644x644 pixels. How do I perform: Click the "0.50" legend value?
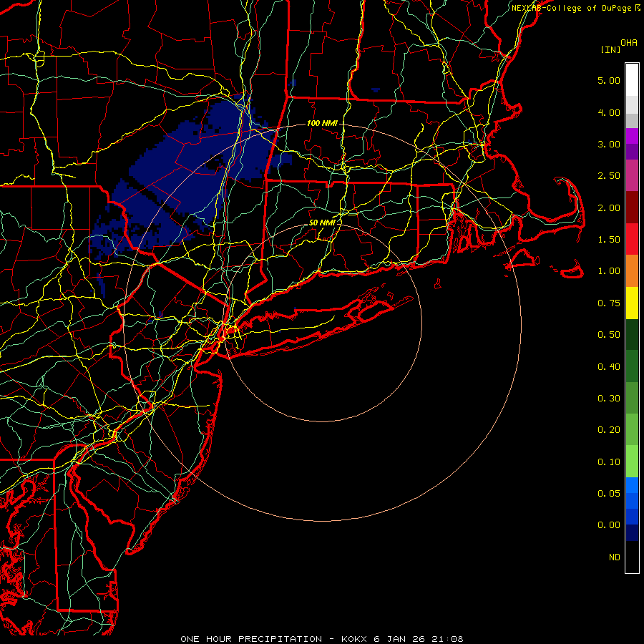click(x=609, y=335)
